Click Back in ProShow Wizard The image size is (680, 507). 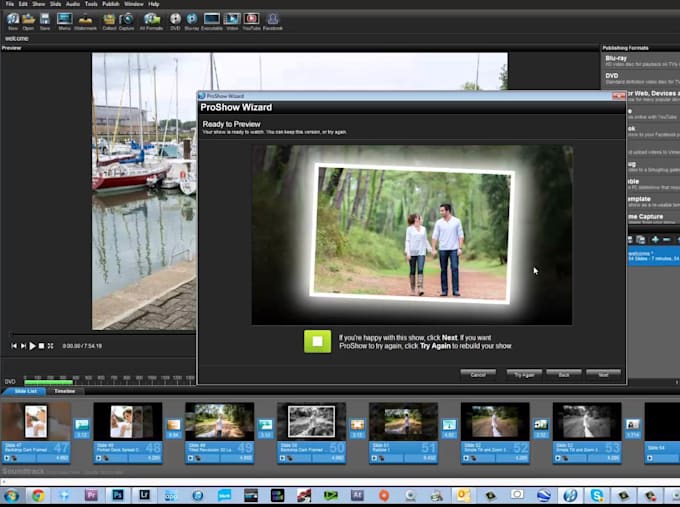coord(564,375)
